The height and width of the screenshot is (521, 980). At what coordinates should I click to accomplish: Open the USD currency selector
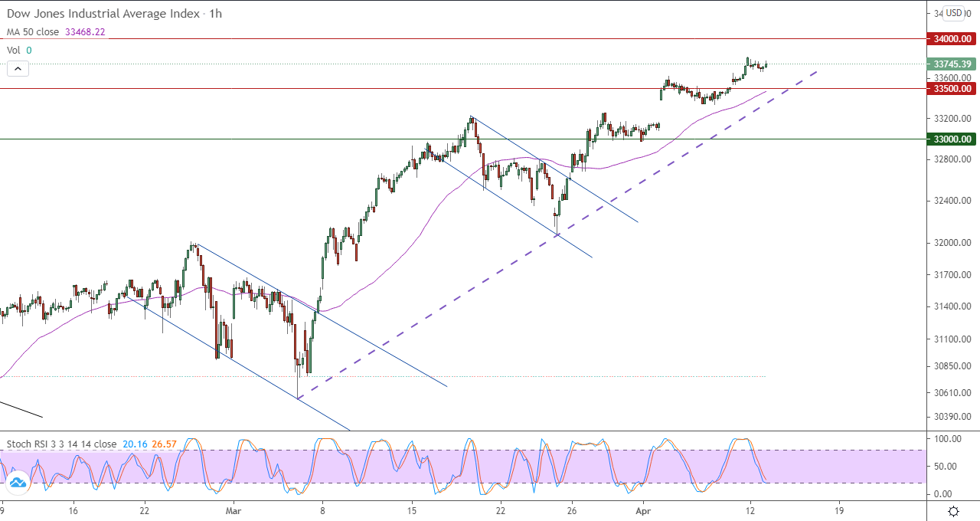pos(954,13)
